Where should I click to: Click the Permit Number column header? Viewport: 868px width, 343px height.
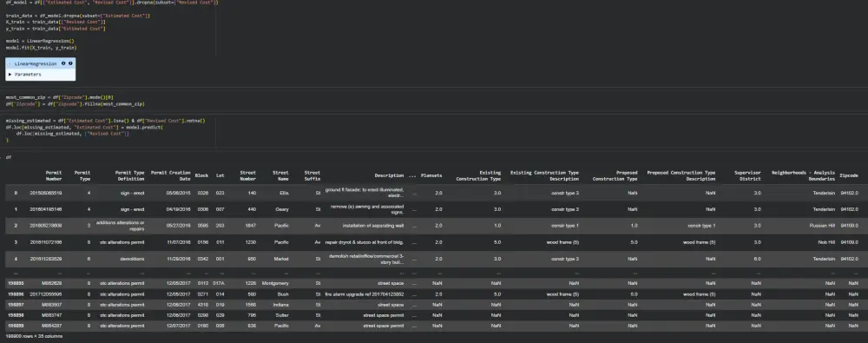point(54,175)
